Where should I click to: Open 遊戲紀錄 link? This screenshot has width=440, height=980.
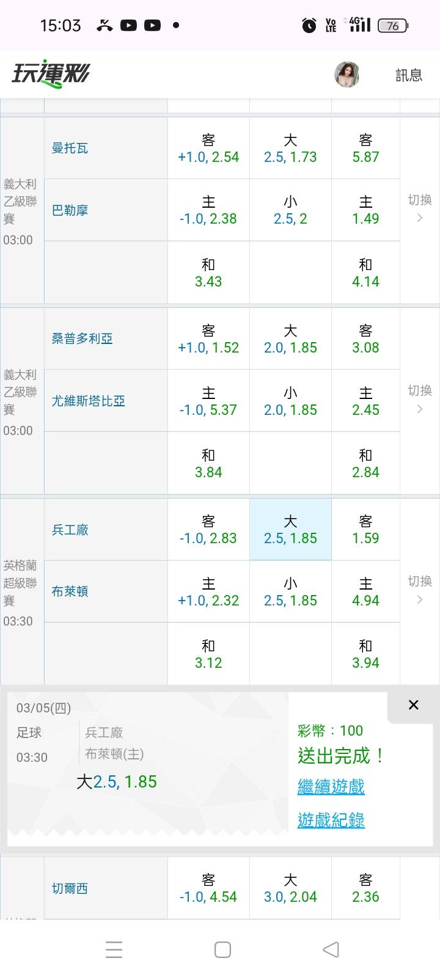point(331,820)
